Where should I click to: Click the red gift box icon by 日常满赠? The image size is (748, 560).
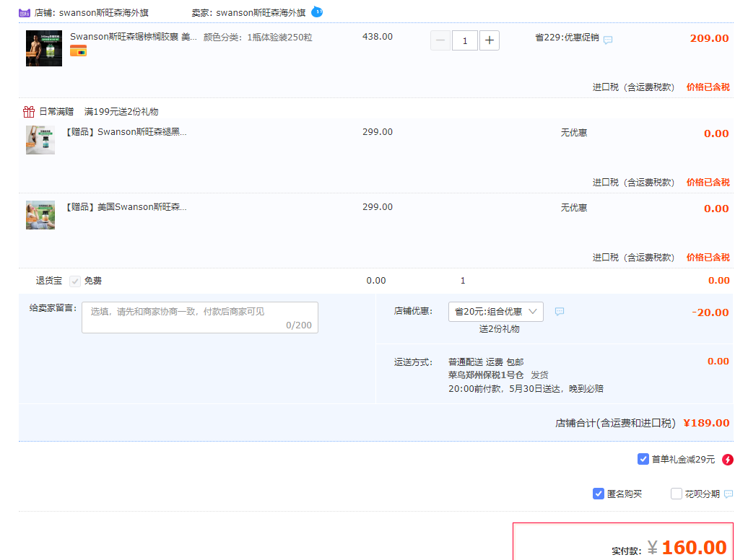(29, 112)
